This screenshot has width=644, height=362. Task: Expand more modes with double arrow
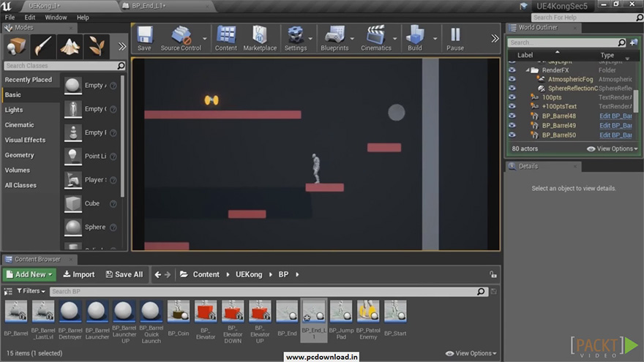tap(122, 46)
